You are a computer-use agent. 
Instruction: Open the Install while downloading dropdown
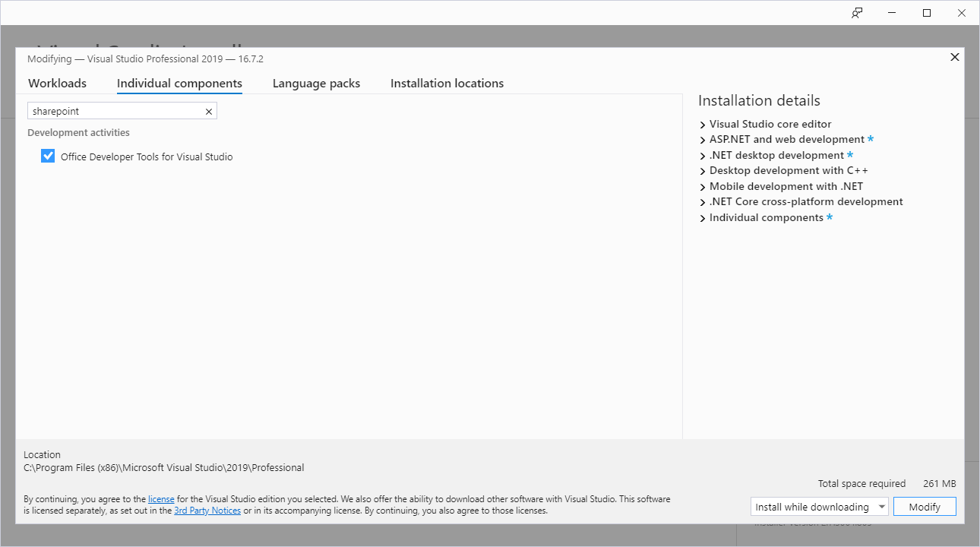click(x=882, y=506)
